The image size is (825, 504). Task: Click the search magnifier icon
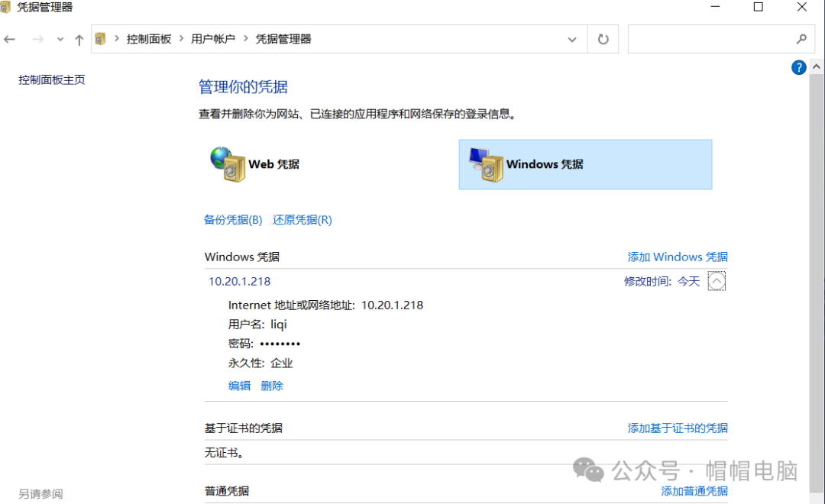pyautogui.click(x=801, y=39)
